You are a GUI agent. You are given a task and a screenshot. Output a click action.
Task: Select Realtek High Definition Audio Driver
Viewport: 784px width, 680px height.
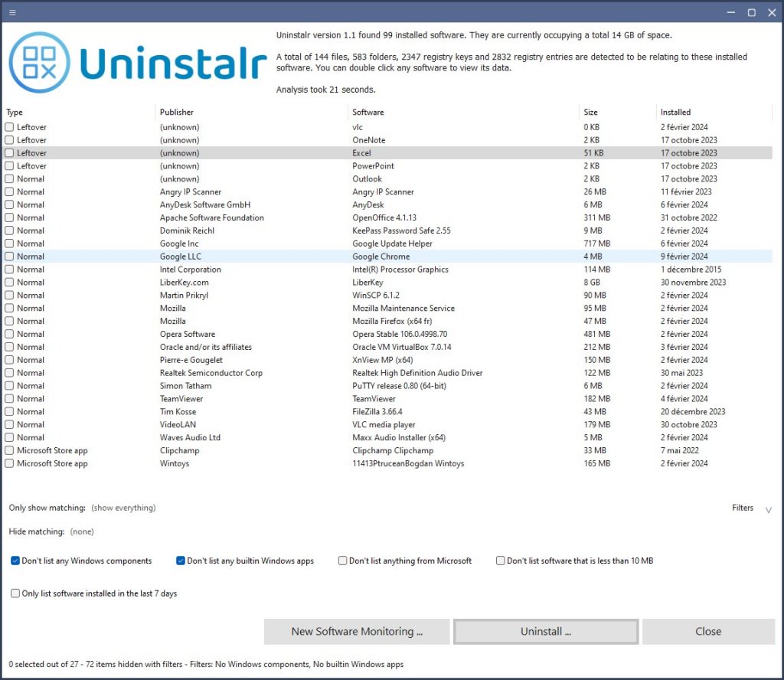click(x=388, y=373)
